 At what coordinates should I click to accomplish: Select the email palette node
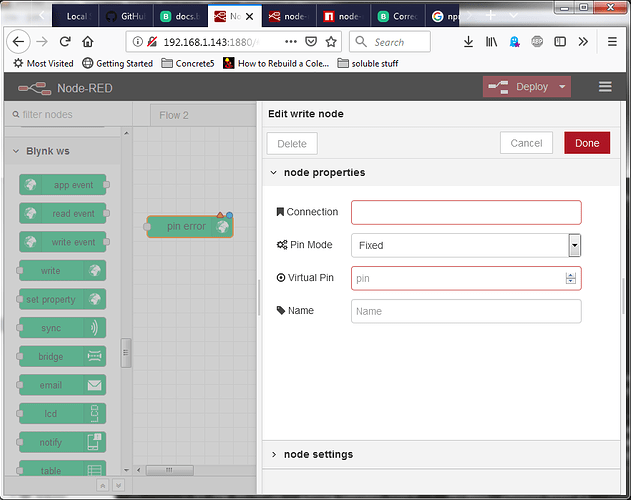click(x=63, y=385)
